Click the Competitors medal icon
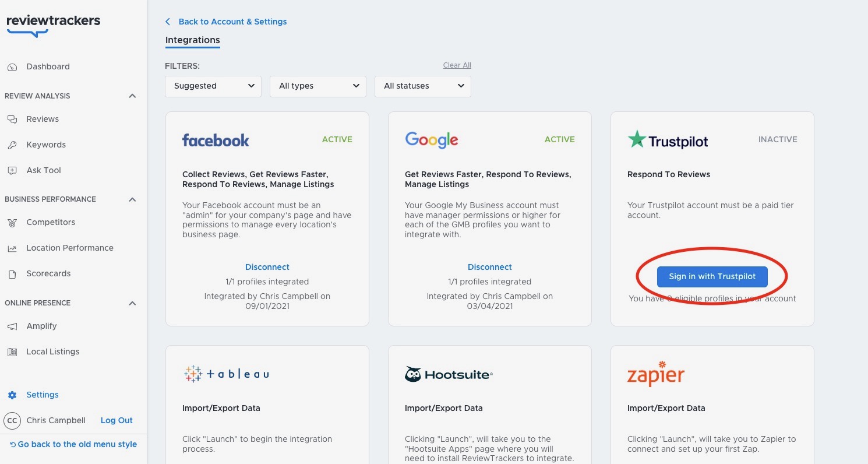Image resolution: width=868 pixels, height=464 pixels. click(12, 223)
